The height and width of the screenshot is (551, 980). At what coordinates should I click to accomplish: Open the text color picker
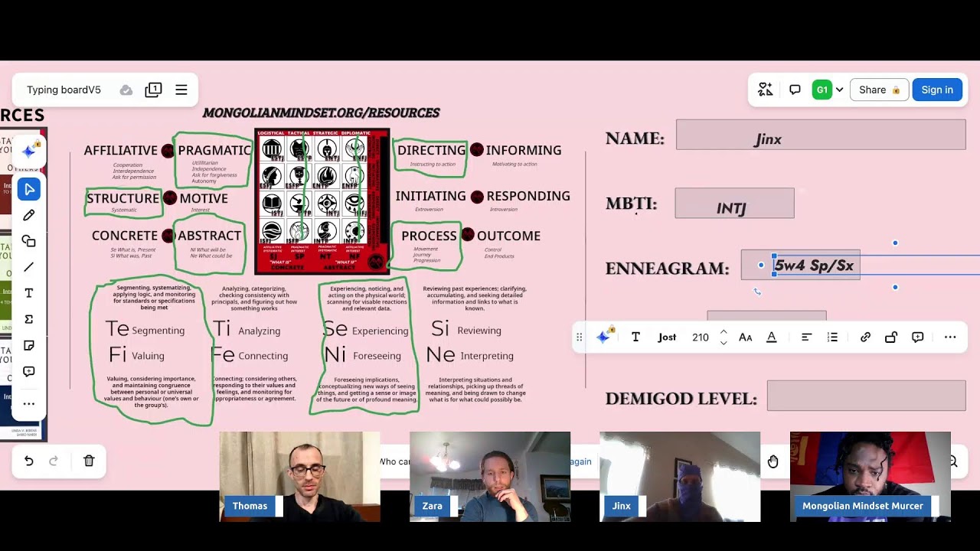[772, 337]
